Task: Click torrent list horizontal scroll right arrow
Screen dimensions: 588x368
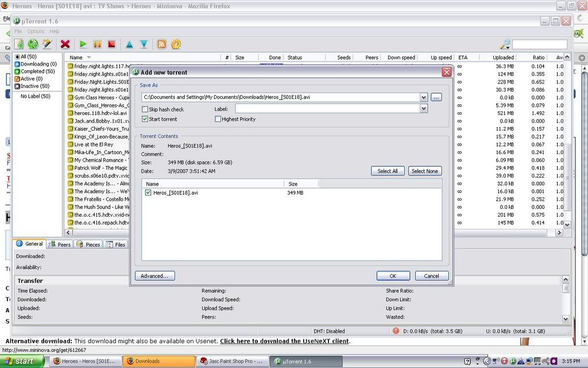Action: pyautogui.click(x=559, y=232)
